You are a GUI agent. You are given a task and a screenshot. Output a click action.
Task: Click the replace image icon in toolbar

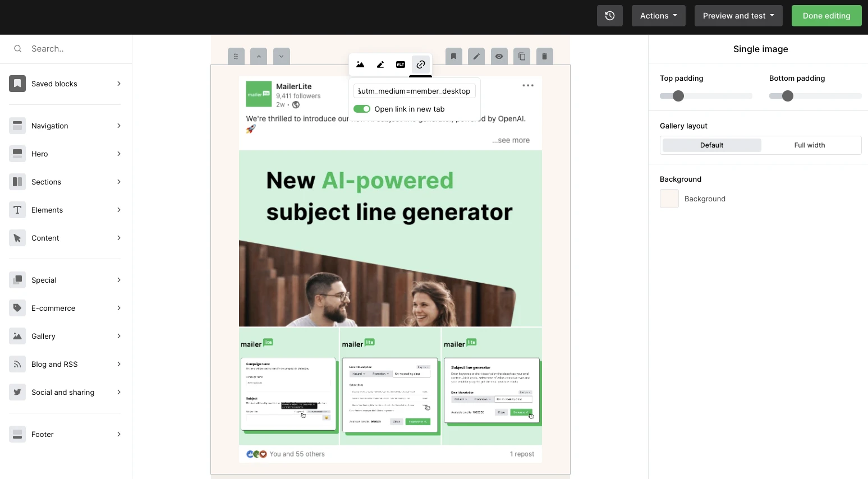(x=360, y=65)
